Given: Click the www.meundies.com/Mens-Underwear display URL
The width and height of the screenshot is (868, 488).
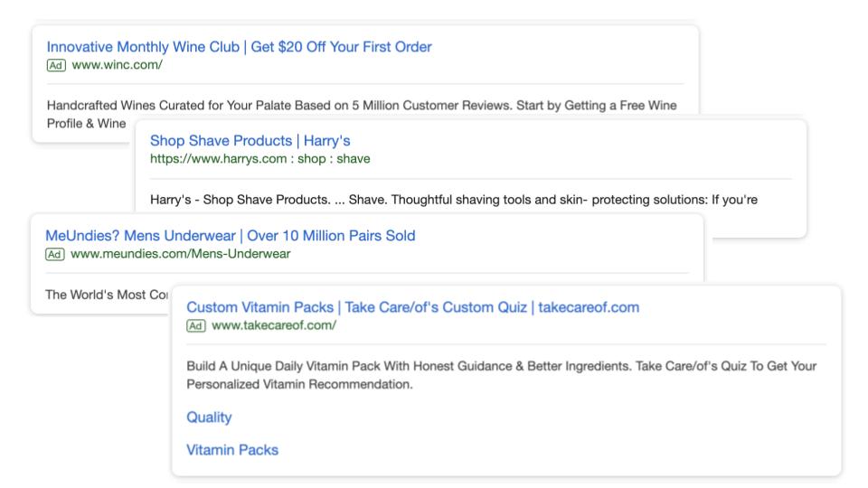Looking at the screenshot, I should click(181, 254).
